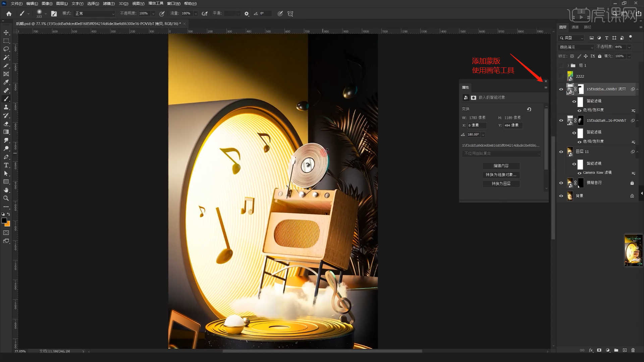Image resolution: width=644 pixels, height=362 pixels.
Task: Open smoothing options gear icon
Action: (x=247, y=14)
